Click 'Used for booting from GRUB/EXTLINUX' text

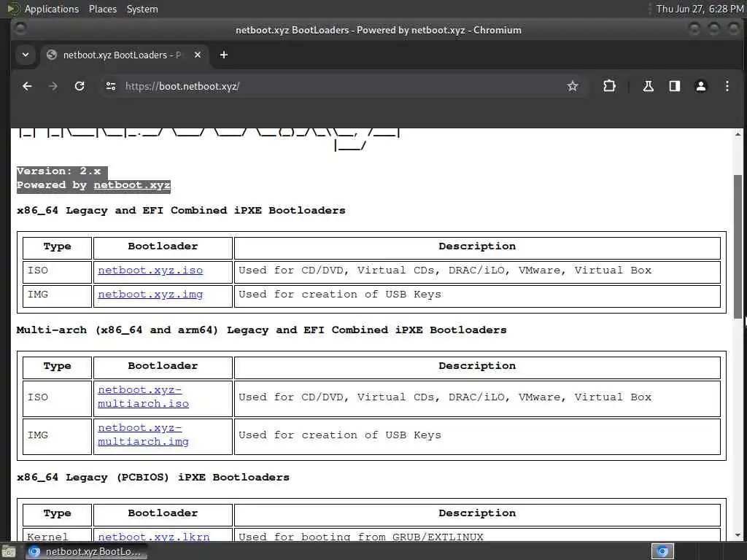point(360,537)
